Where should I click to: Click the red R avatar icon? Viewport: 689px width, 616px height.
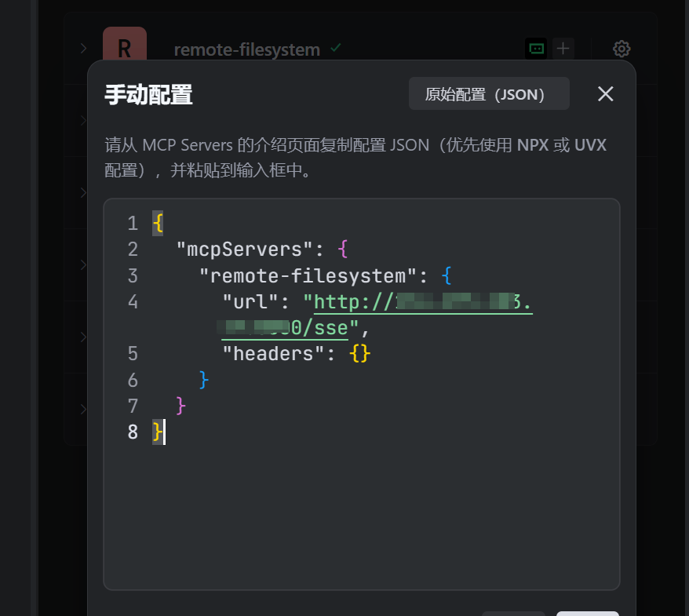pos(125,44)
